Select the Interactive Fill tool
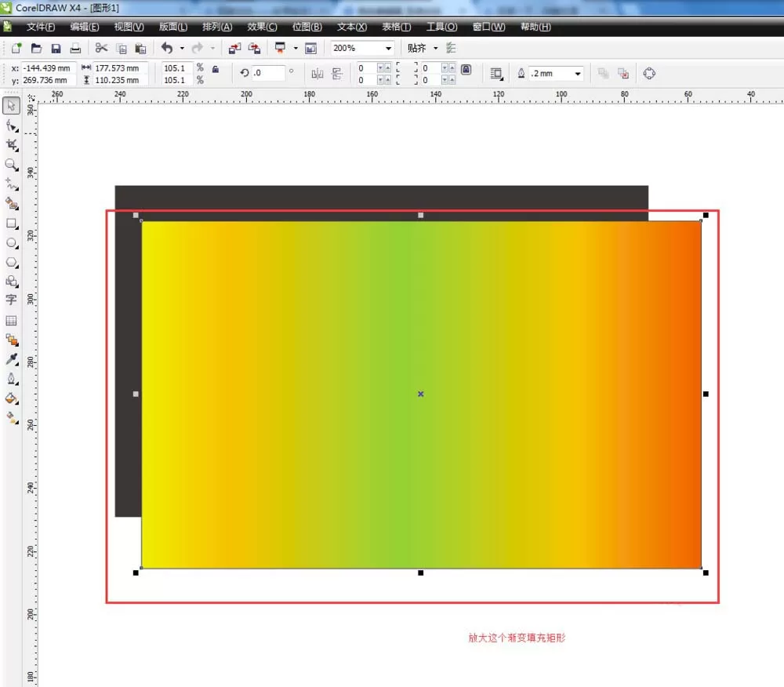 pos(12,417)
